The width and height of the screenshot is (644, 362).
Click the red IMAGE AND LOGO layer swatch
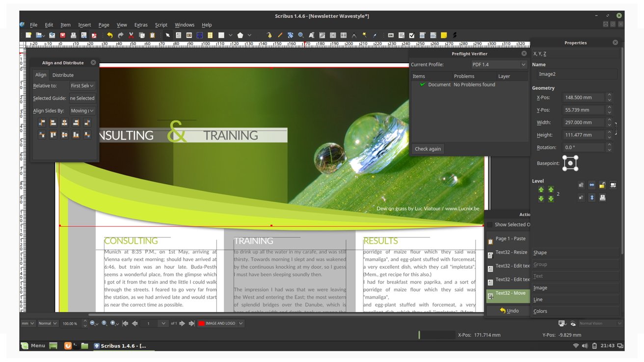tap(201, 323)
